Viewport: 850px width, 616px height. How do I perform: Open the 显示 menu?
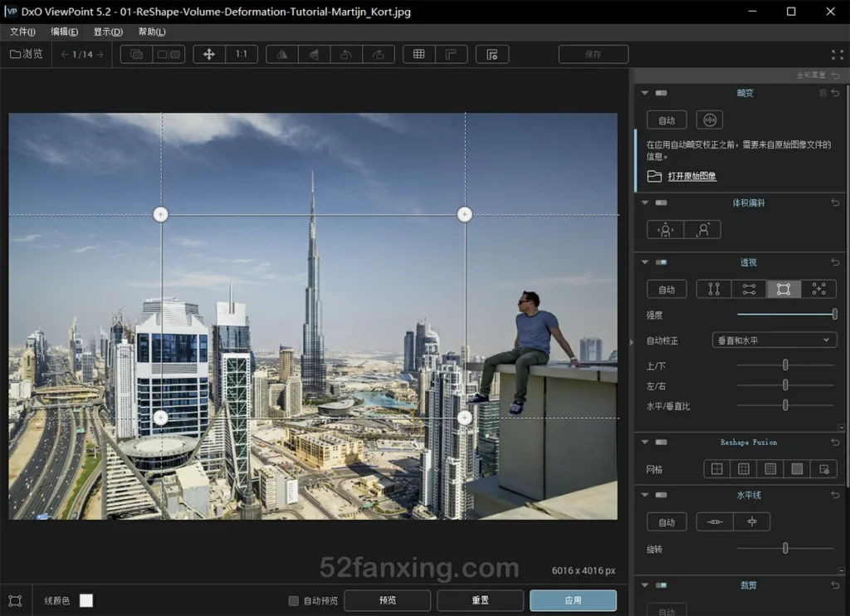(x=106, y=31)
